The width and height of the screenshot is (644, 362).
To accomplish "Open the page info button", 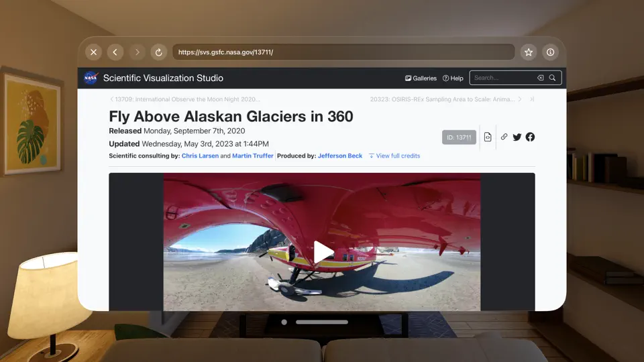I will pos(550,52).
